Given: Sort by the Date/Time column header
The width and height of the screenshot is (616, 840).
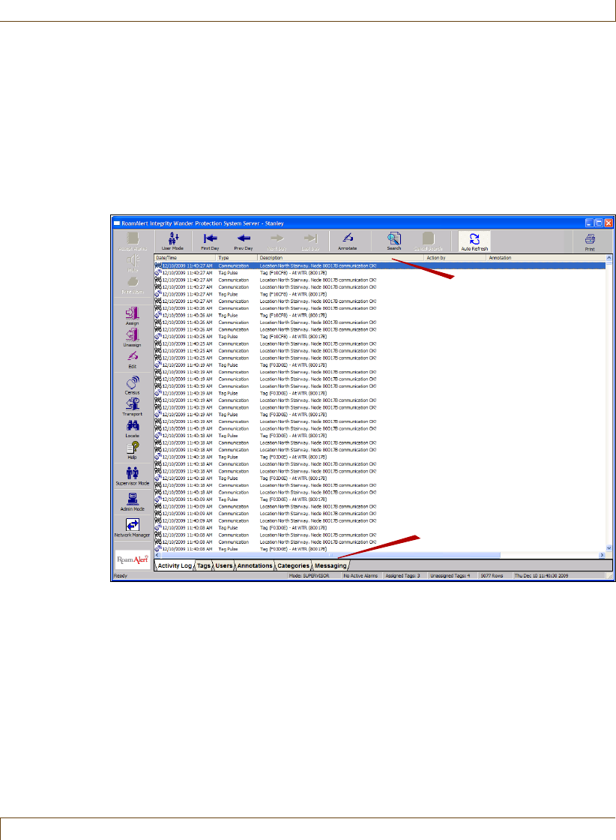Looking at the screenshot, I should coord(184,258).
